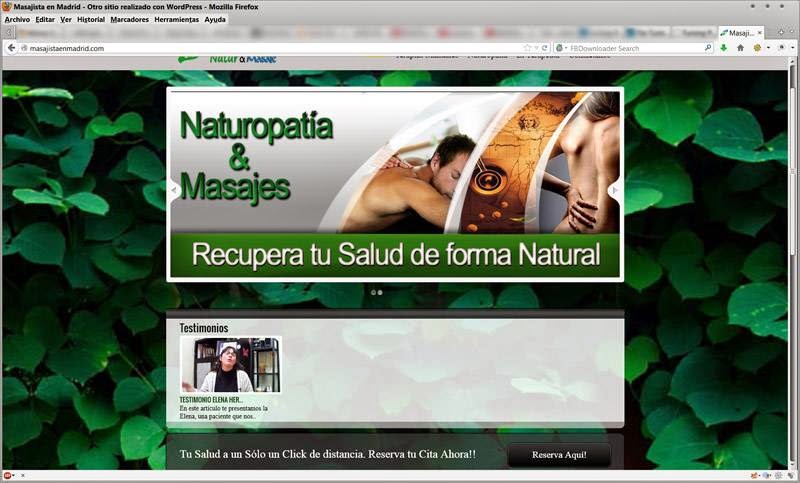Go back with the browser back arrow
The height and width of the screenshot is (483, 800).
11,48
